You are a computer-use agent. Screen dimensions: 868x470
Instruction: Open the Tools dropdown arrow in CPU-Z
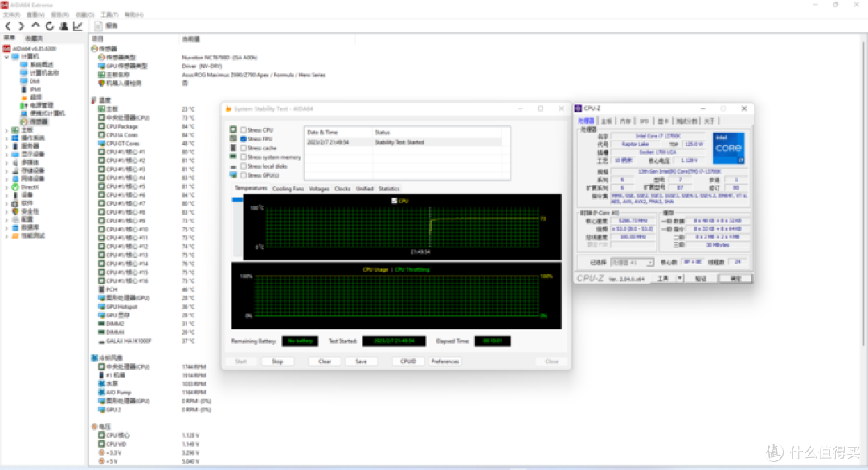coord(679,278)
